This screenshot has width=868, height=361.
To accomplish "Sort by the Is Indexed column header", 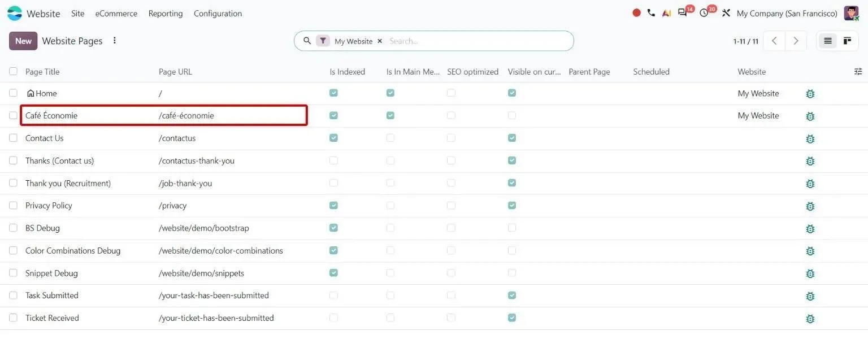I will (x=348, y=72).
